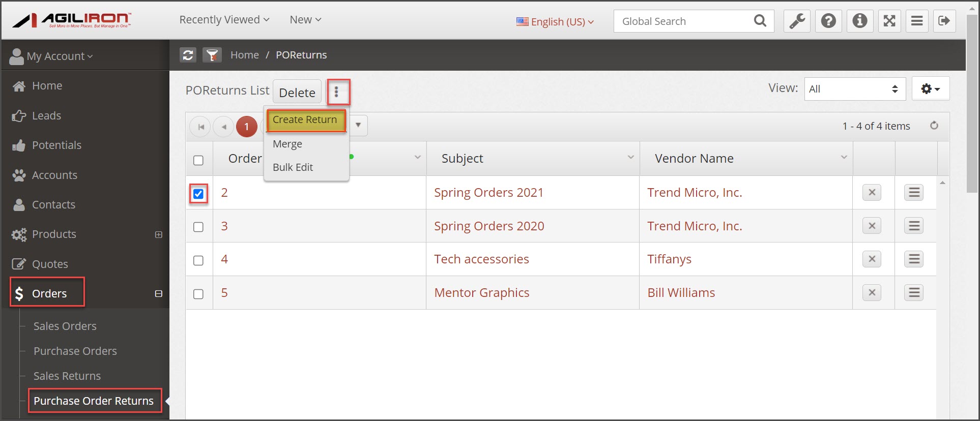Delete row Tech accessories with X

(872, 259)
